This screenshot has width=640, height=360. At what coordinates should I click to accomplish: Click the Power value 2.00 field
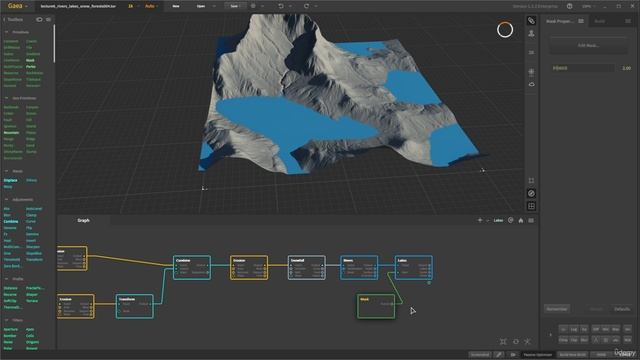coord(627,68)
